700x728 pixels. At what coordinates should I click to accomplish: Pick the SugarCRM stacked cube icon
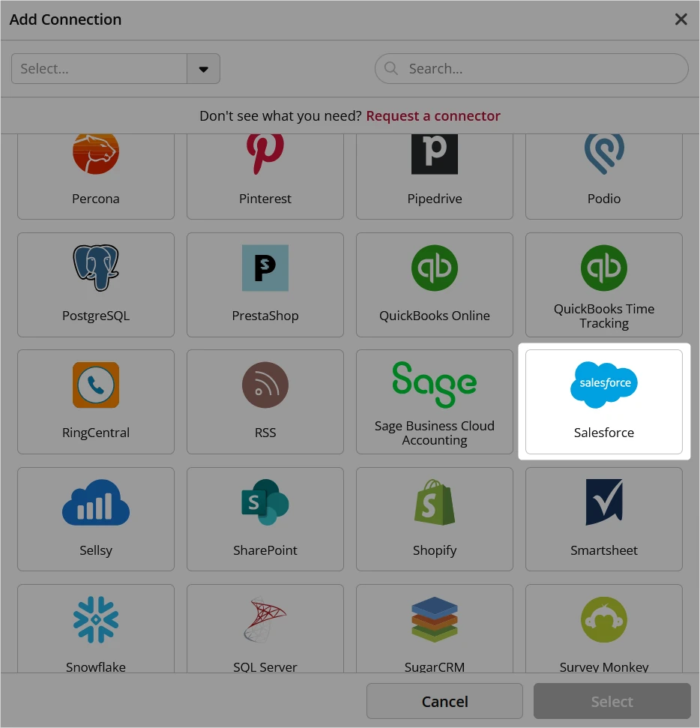pyautogui.click(x=435, y=619)
